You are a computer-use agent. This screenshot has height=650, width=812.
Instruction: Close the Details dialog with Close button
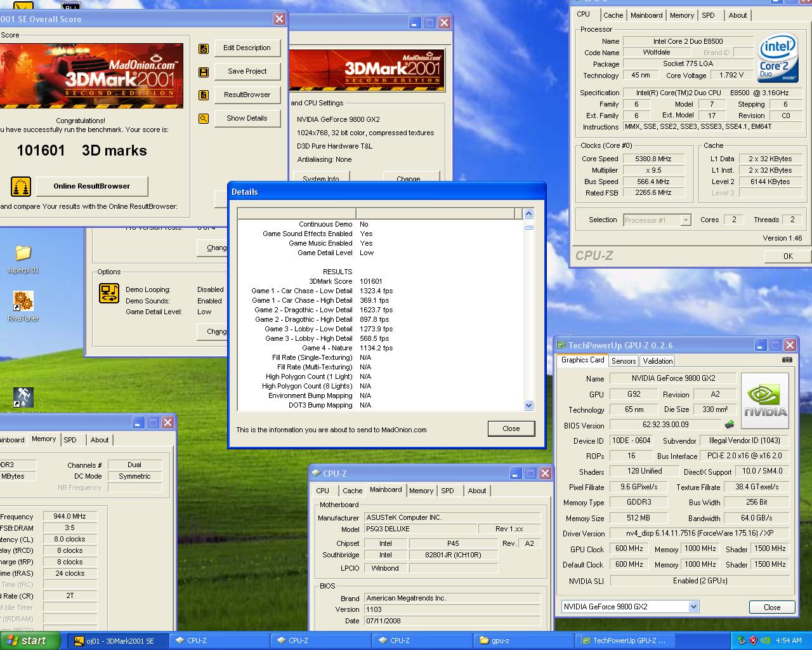point(511,428)
